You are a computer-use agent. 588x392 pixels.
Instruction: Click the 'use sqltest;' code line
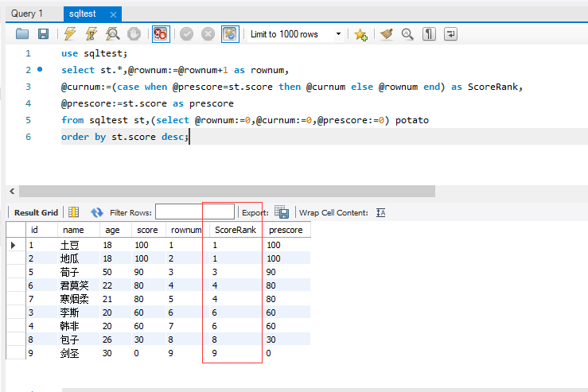(x=94, y=53)
